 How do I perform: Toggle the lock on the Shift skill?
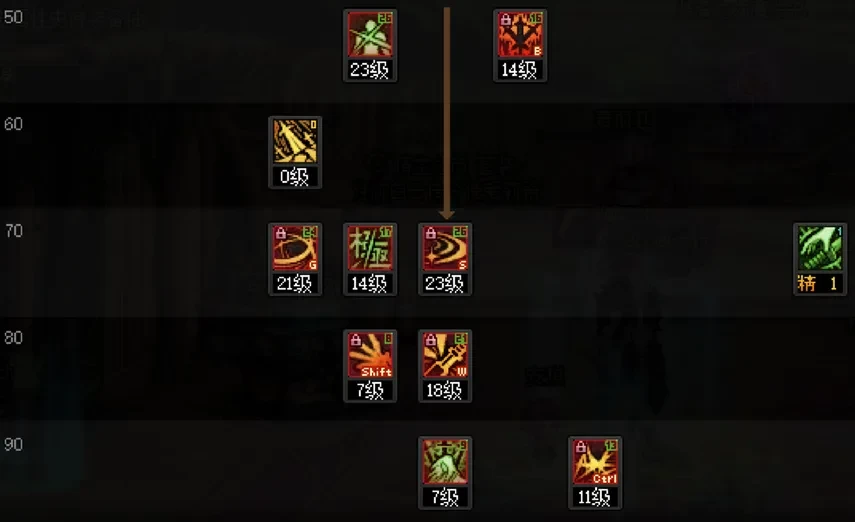coord(356,340)
